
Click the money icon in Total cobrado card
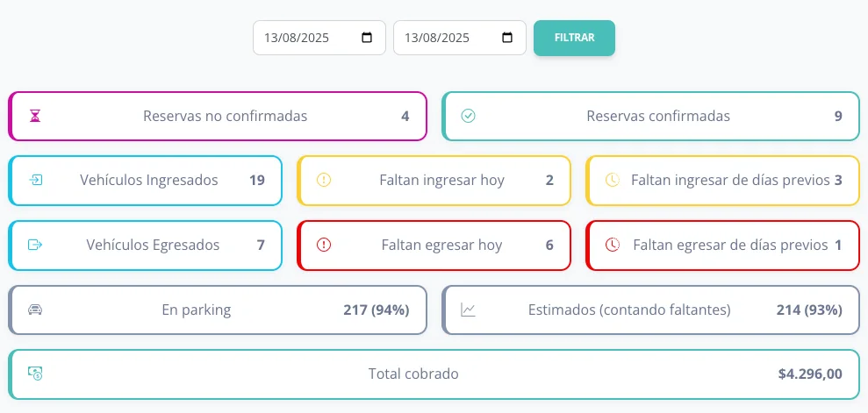pos(35,374)
